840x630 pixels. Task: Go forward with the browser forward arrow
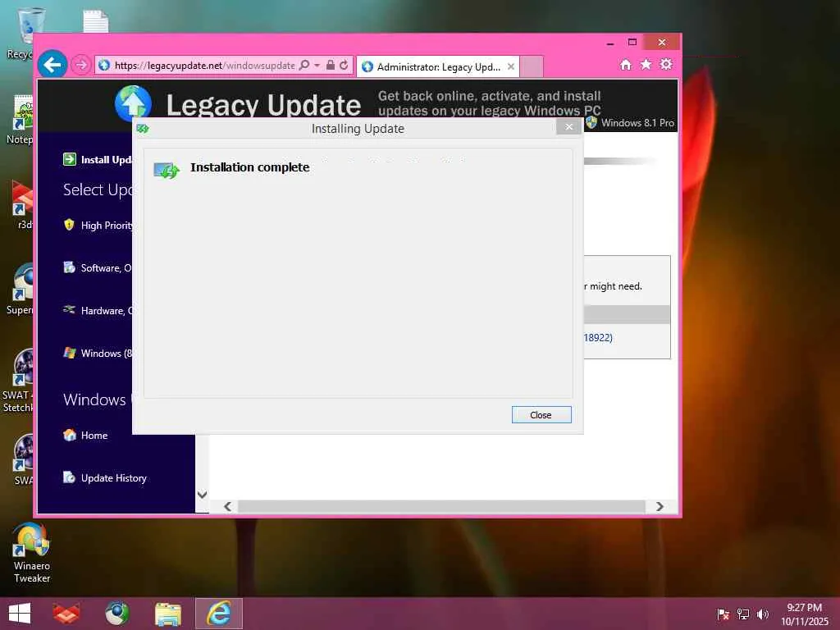(x=81, y=66)
